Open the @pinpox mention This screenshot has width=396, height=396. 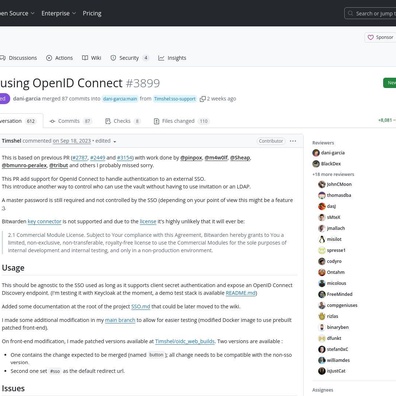(x=191, y=158)
